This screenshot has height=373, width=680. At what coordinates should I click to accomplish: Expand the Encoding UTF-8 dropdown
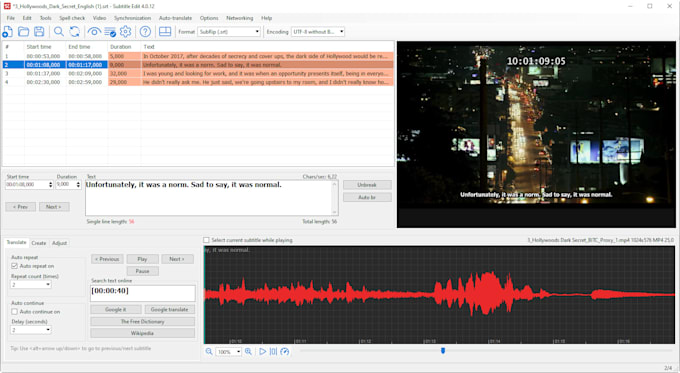pyautogui.click(x=341, y=32)
